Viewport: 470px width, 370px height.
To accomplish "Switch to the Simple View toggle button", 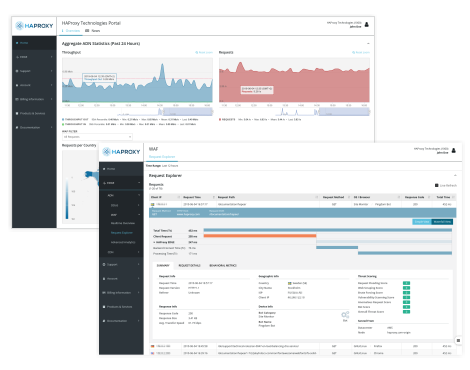I will [422, 222].
